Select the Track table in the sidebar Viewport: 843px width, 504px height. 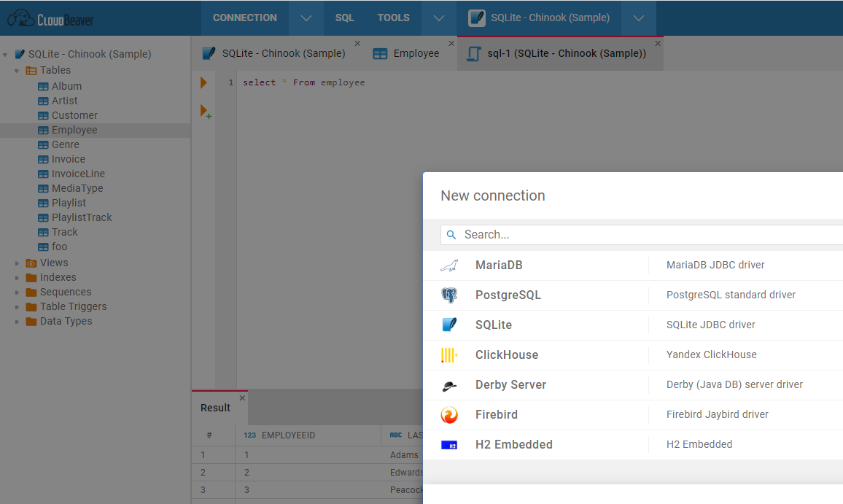click(63, 232)
